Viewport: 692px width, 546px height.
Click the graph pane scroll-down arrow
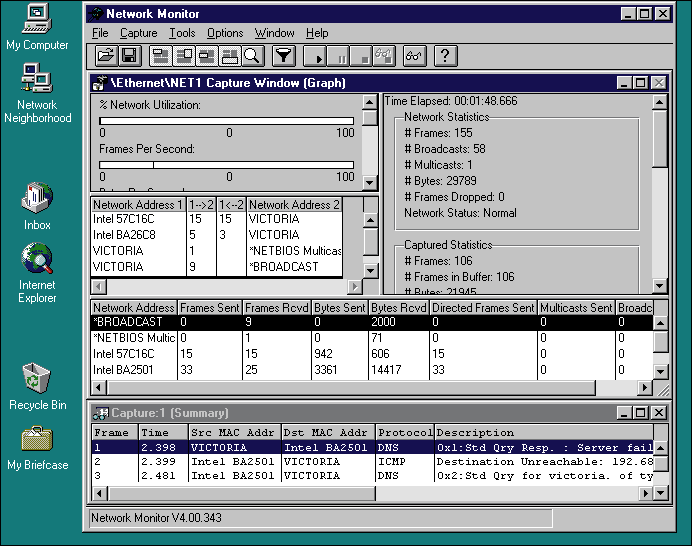click(369, 182)
